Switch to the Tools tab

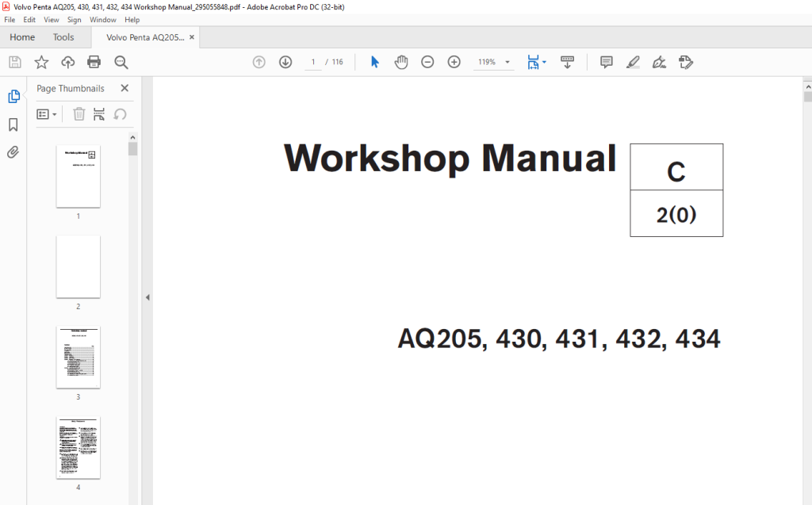click(x=63, y=37)
